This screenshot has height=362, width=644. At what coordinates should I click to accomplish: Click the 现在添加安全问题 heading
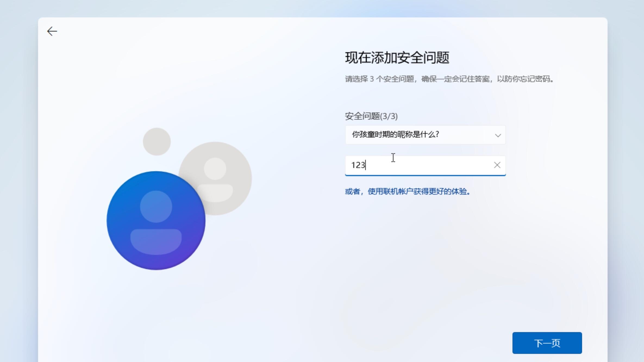397,58
